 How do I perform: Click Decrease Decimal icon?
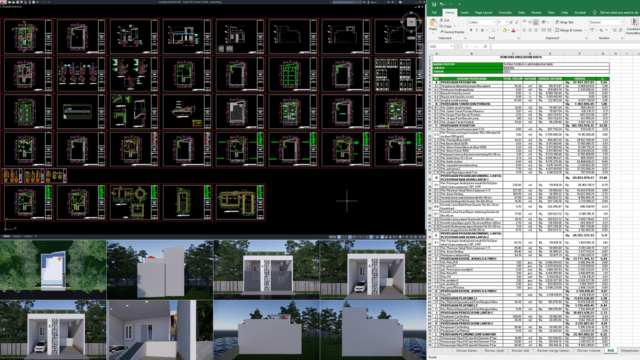[x=620, y=30]
